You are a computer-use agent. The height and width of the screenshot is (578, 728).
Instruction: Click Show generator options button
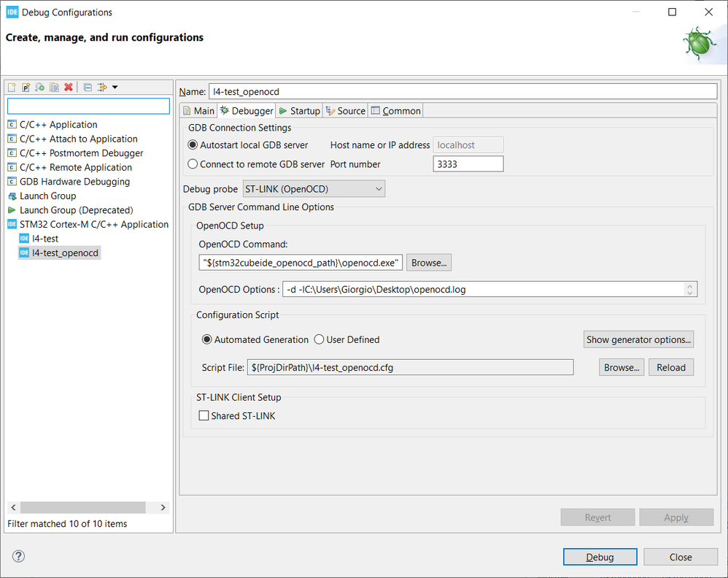point(638,339)
